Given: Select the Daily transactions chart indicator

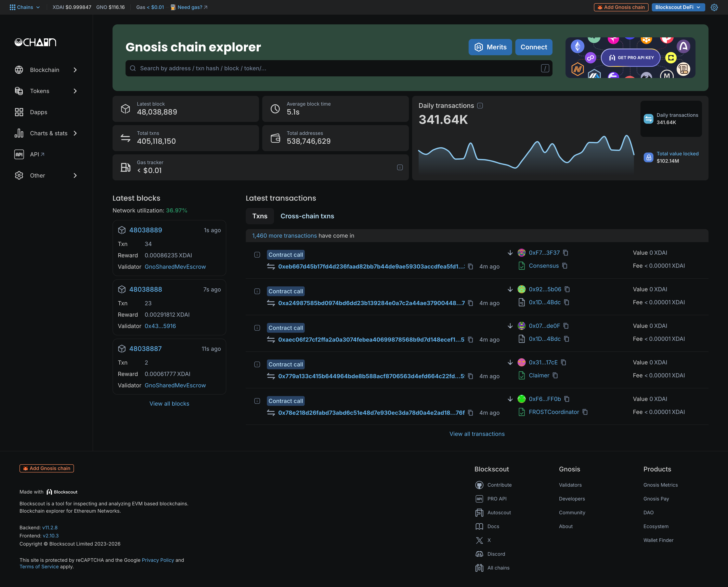Looking at the screenshot, I should (x=671, y=119).
